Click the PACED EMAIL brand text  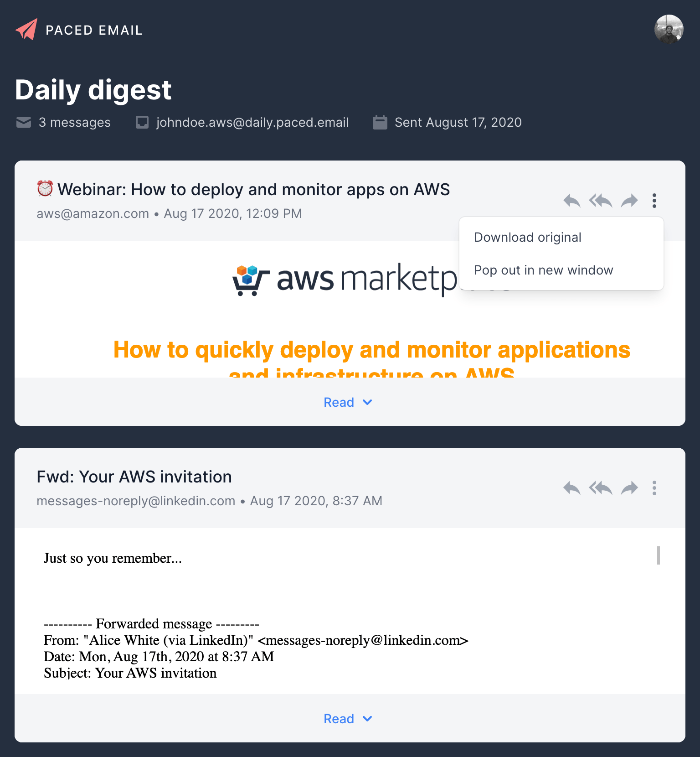(x=94, y=30)
